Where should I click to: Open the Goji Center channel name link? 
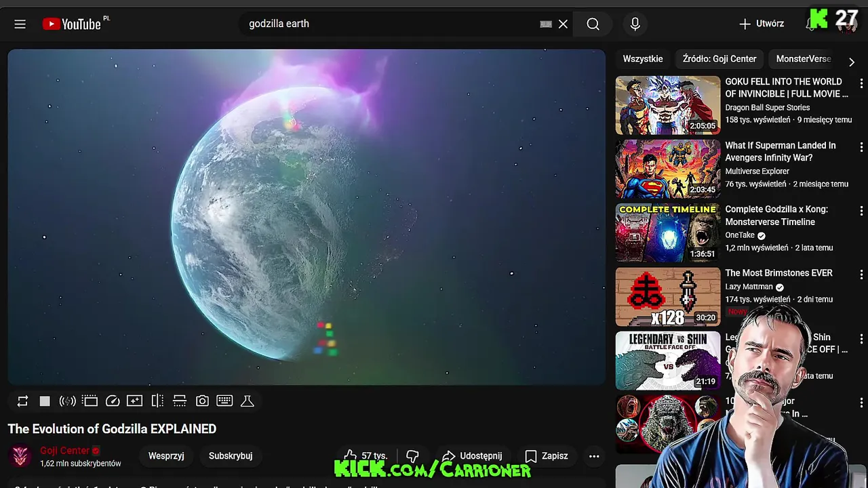click(x=64, y=451)
